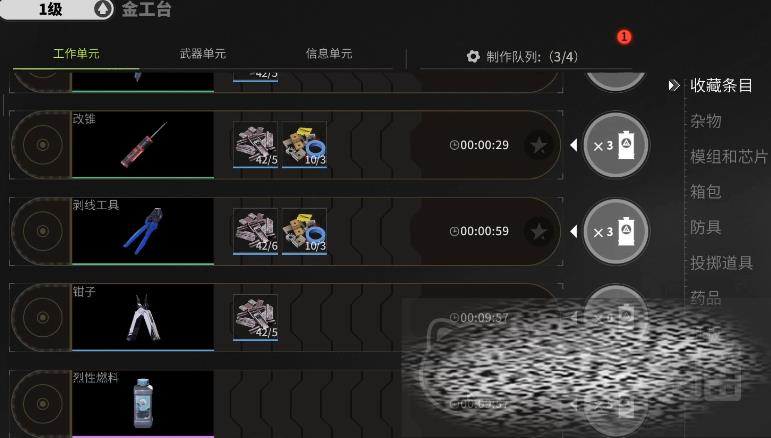Click the round dial icon in 改锥 row
Image resolution: width=771 pixels, height=438 pixels.
click(x=43, y=145)
